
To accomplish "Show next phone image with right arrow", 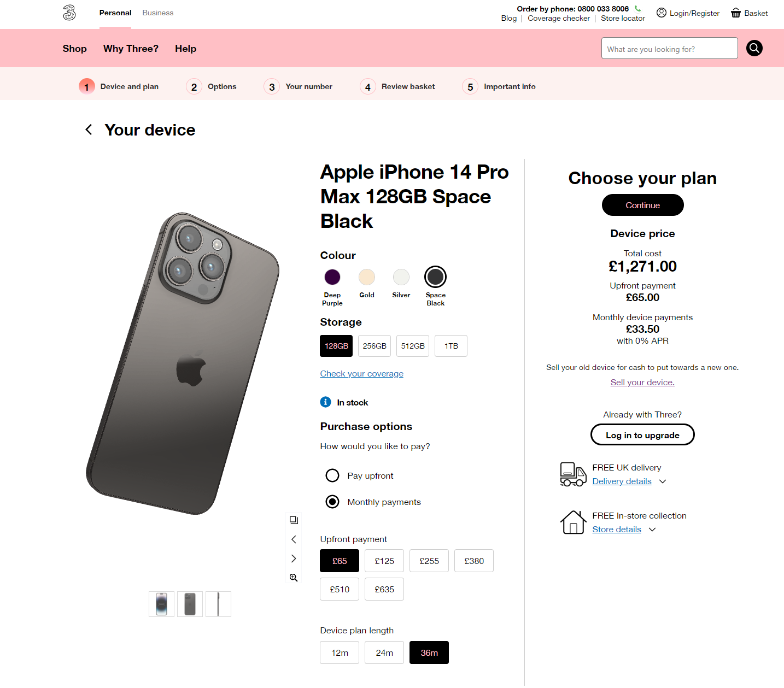I will (x=294, y=558).
